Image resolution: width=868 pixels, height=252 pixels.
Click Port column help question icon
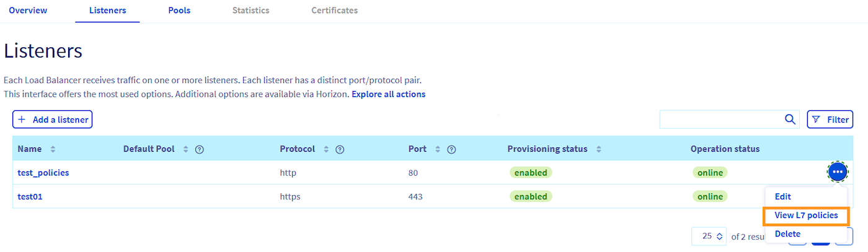451,149
